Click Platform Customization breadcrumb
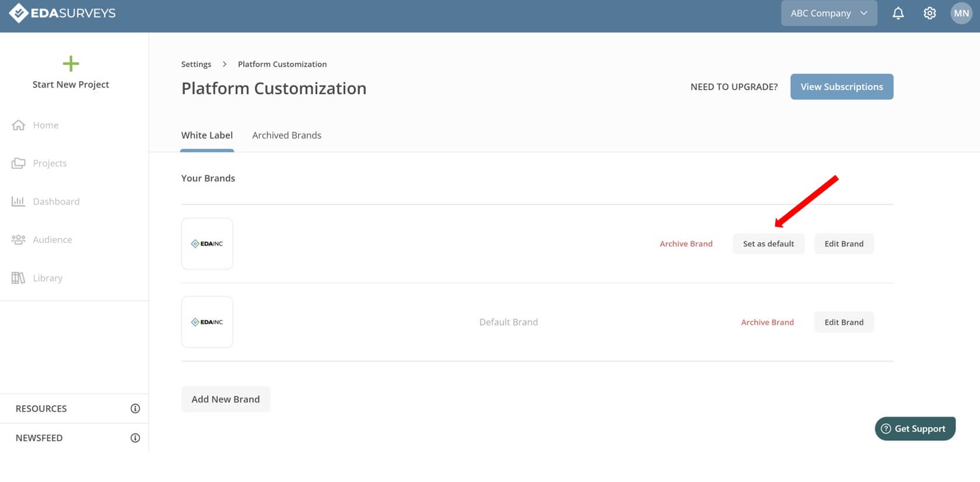This screenshot has width=980, height=482. point(282,64)
